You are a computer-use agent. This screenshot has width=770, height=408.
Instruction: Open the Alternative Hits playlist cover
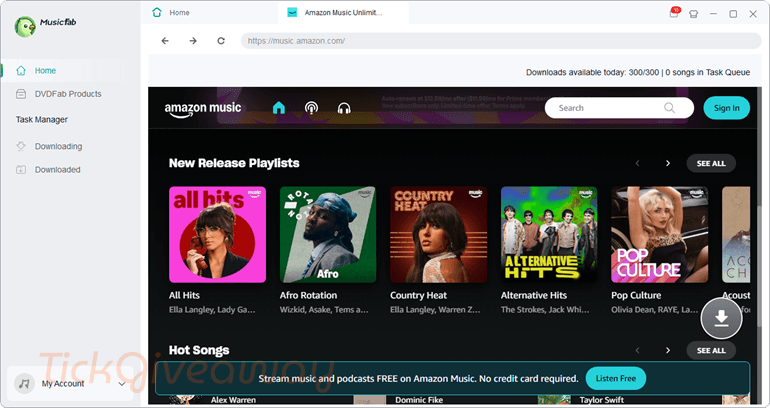[x=549, y=235]
